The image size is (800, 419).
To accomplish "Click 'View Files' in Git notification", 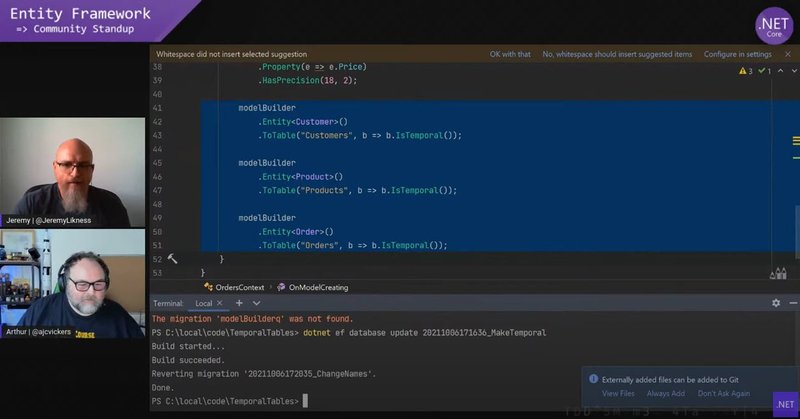I will [618, 393].
